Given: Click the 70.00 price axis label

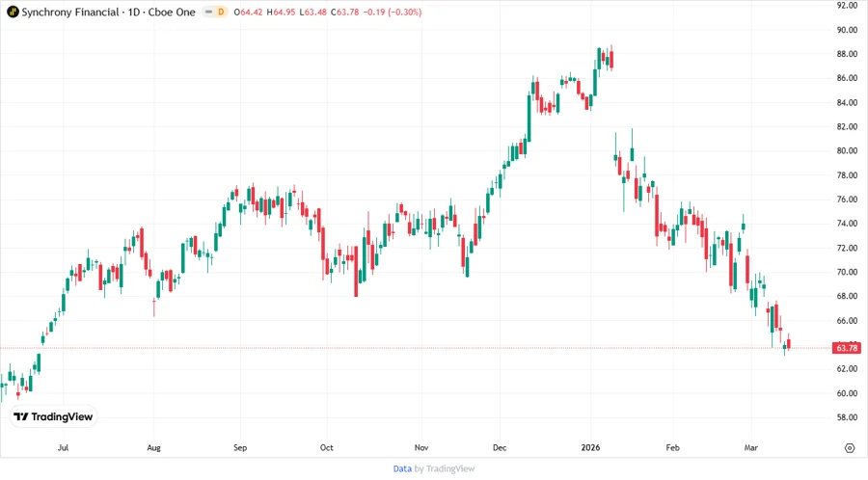Looking at the screenshot, I should pos(847,272).
